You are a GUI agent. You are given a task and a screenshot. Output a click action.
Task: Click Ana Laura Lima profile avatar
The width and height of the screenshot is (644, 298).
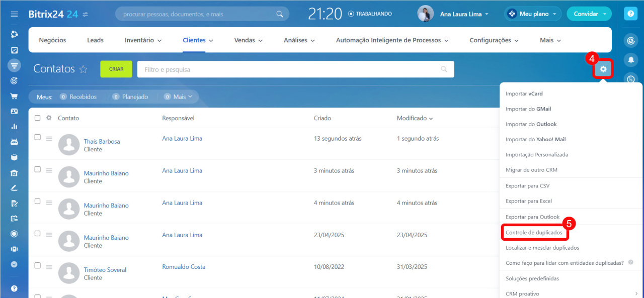click(426, 14)
